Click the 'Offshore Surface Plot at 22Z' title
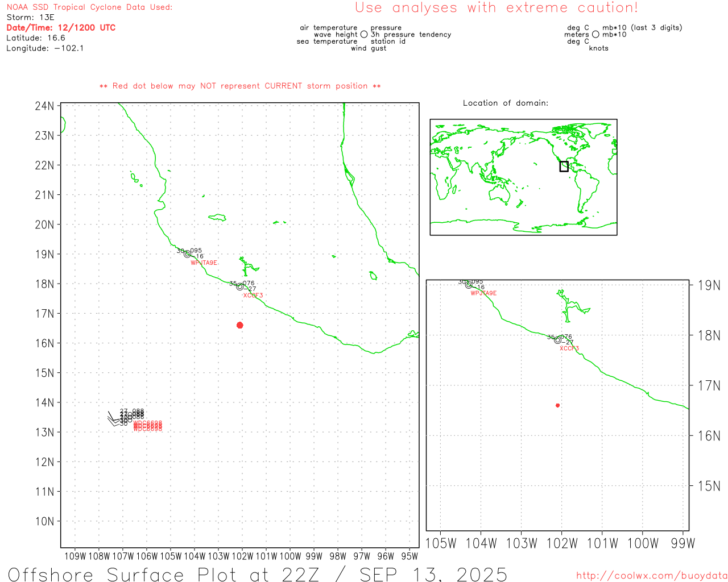Image resolution: width=728 pixels, height=582 pixels. click(x=164, y=574)
